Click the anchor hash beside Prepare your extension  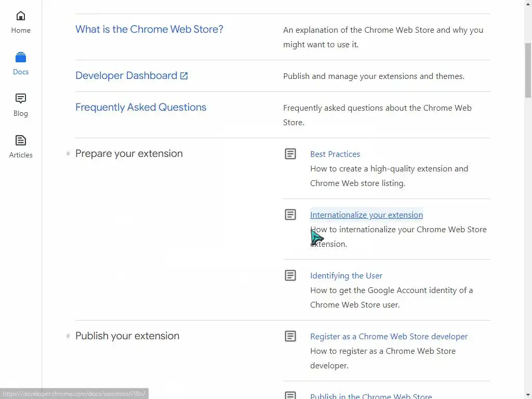tap(68, 154)
